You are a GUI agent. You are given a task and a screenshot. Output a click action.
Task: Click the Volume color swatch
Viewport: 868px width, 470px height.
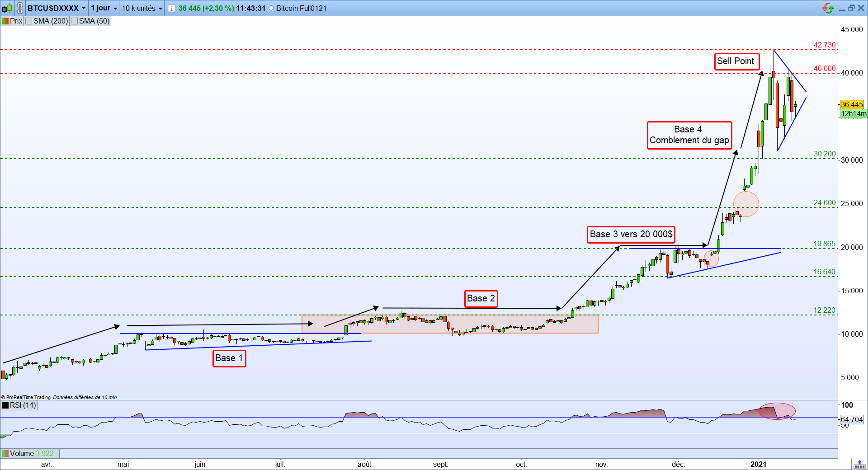click(5, 453)
